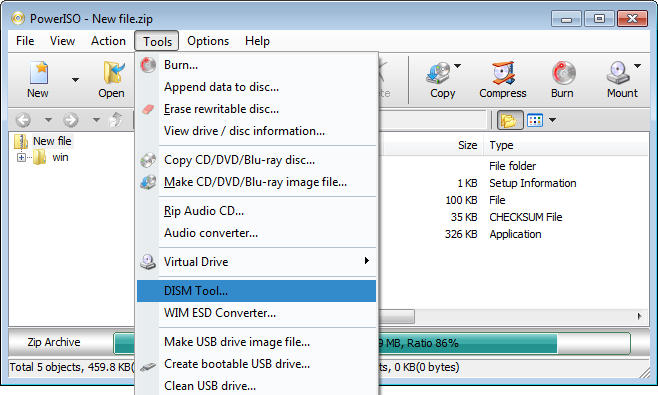Click the USB drive menu icon

pos(148,367)
